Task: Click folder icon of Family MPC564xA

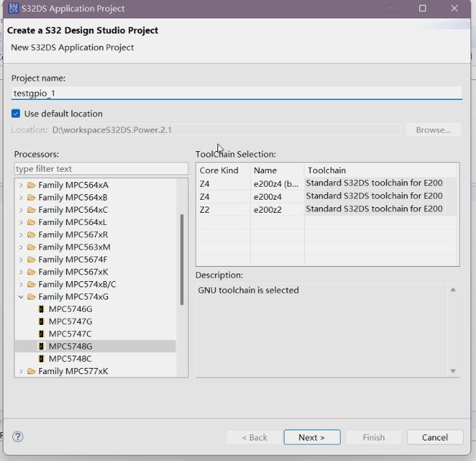Action: [x=31, y=185]
